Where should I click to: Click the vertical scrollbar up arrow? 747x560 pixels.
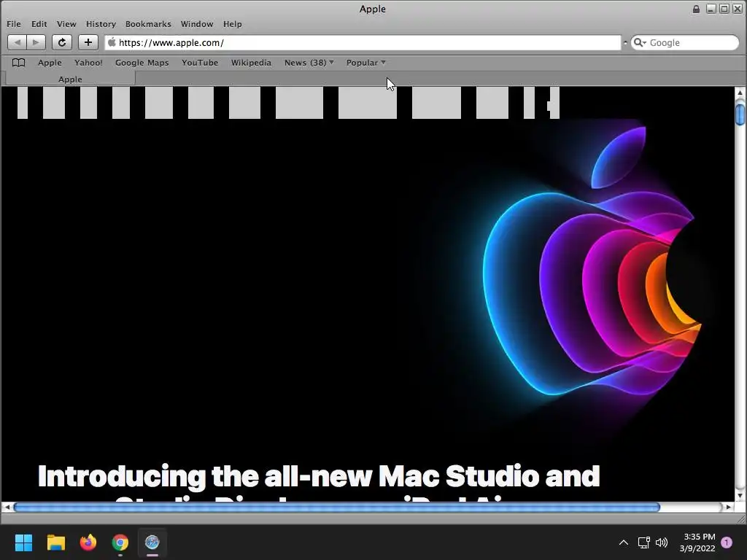coord(740,93)
